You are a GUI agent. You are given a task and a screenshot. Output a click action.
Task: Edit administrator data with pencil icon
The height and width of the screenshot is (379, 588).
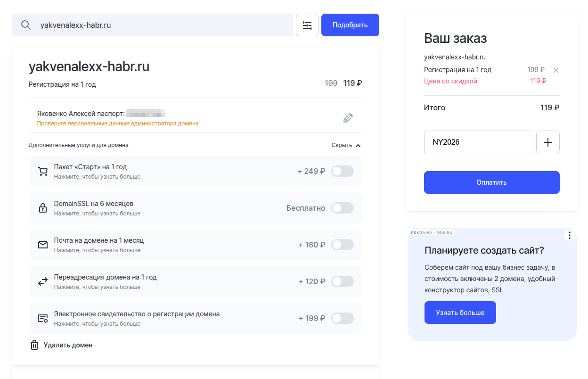(348, 118)
